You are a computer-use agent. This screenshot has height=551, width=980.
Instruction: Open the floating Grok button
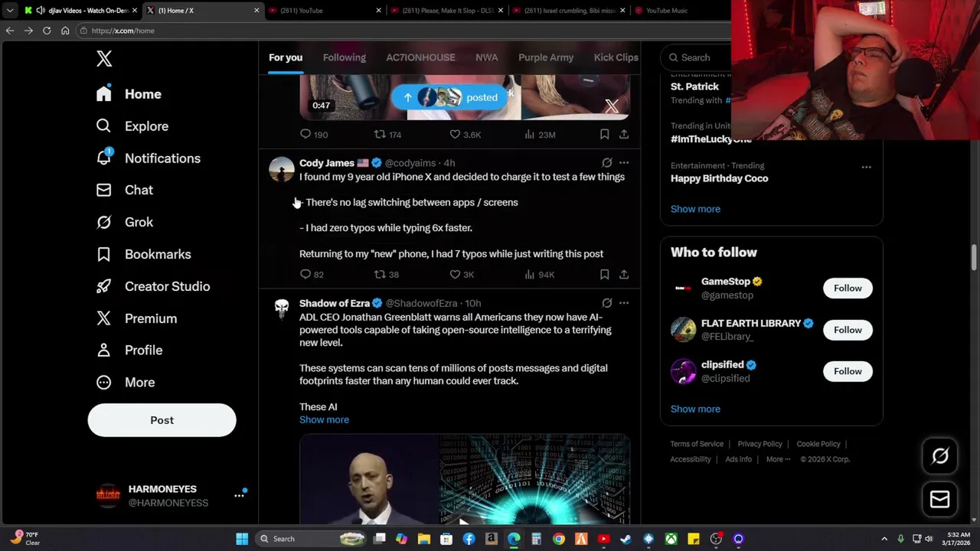939,456
